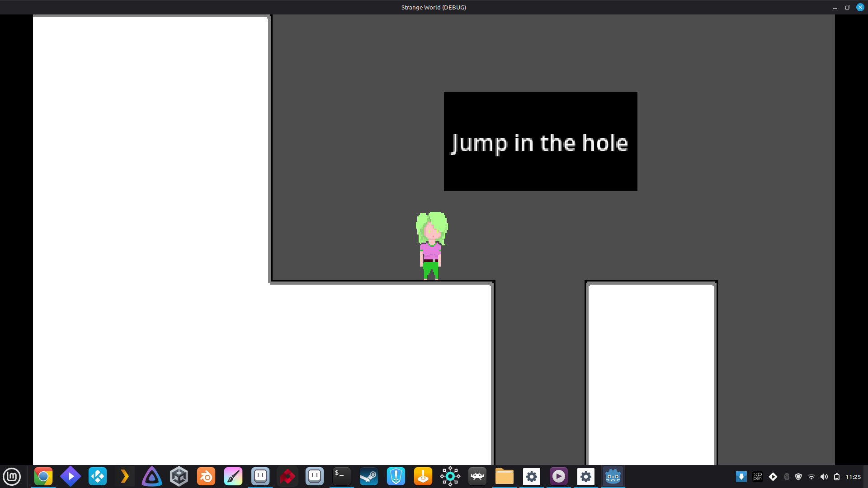Open the volume control tray icon
868x488 pixels.
824,477
